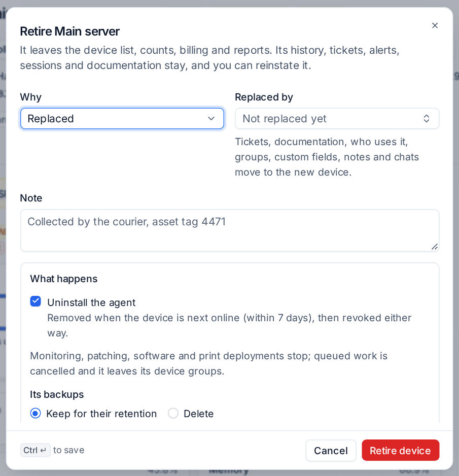Click the Note text area
This screenshot has width=459, height=476.
tap(230, 230)
